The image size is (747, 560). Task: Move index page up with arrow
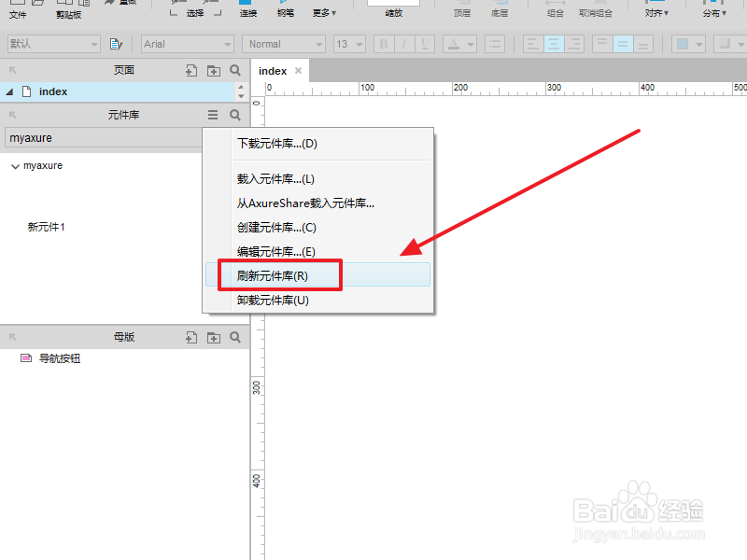coord(241,87)
